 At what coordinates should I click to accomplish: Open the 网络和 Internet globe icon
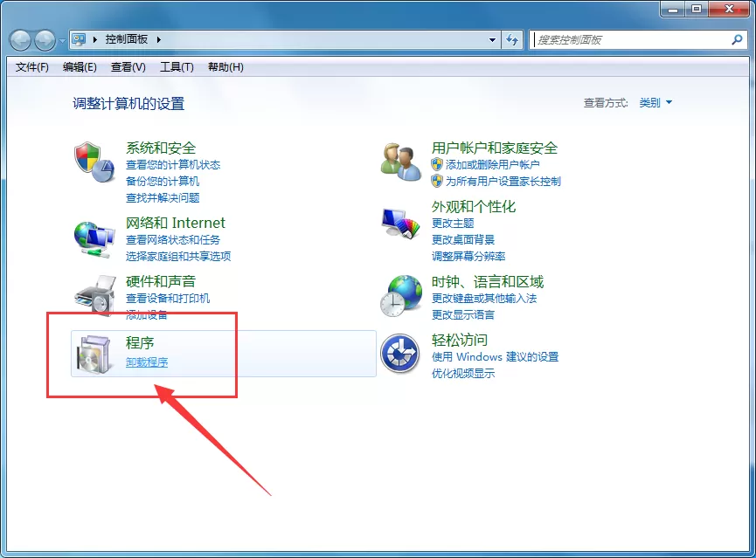click(x=94, y=239)
